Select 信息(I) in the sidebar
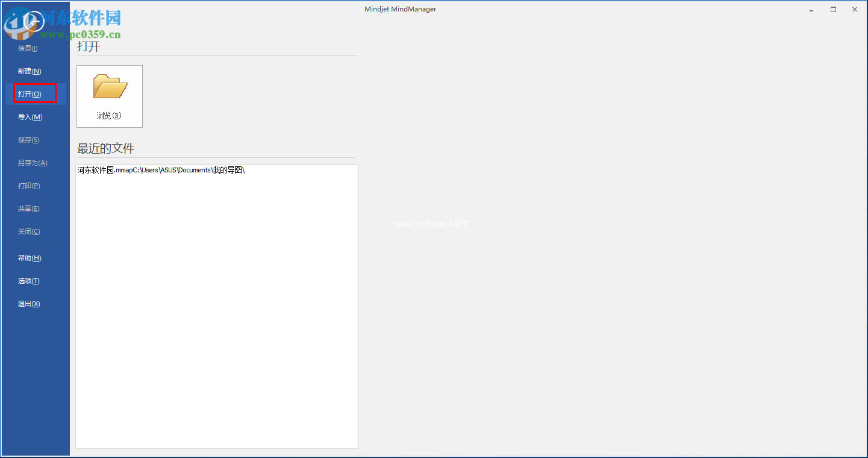Viewport: 868px width, 458px height. pyautogui.click(x=28, y=48)
